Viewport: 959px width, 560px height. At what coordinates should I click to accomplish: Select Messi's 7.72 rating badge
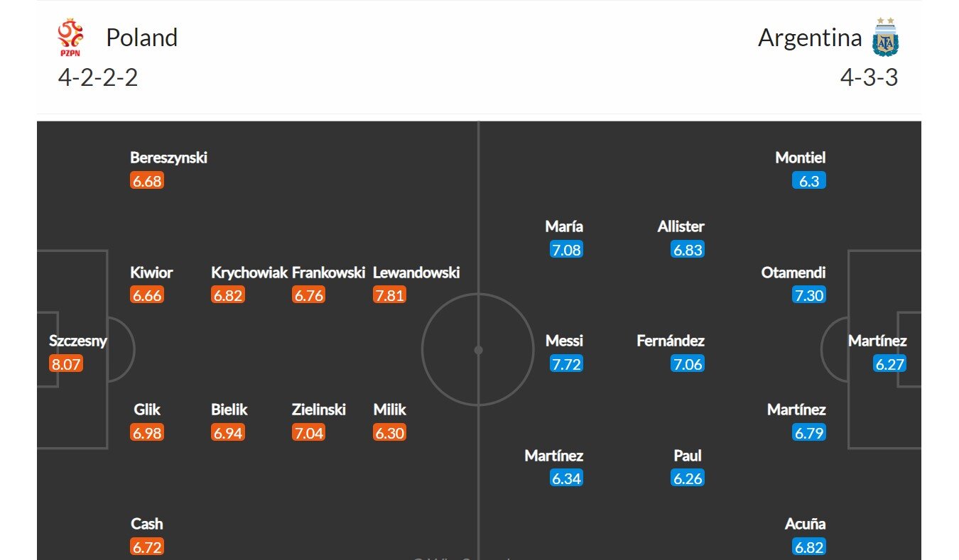[x=566, y=364]
